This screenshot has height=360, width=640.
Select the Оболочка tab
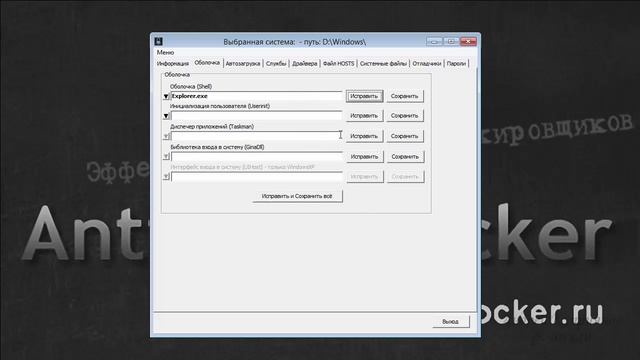click(207, 63)
